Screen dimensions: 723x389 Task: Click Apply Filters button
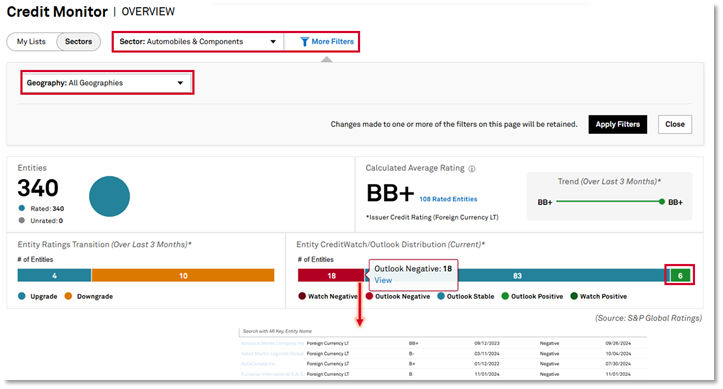[x=617, y=124]
